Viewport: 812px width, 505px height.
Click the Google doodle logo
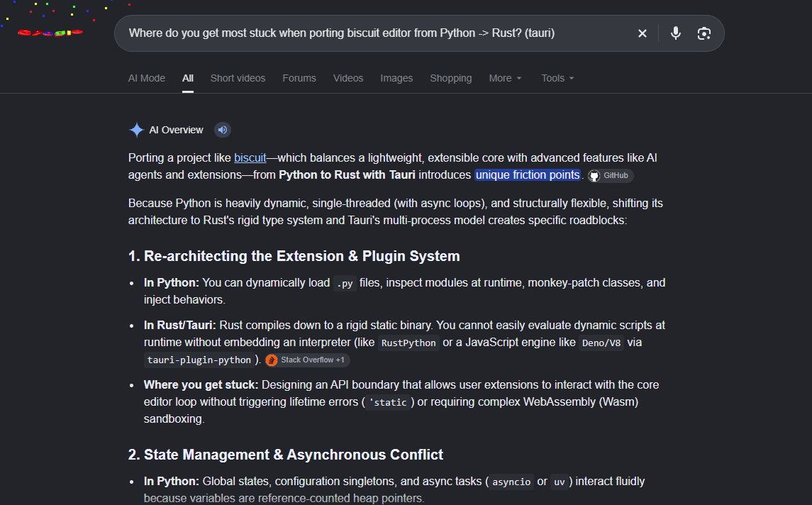click(50, 33)
